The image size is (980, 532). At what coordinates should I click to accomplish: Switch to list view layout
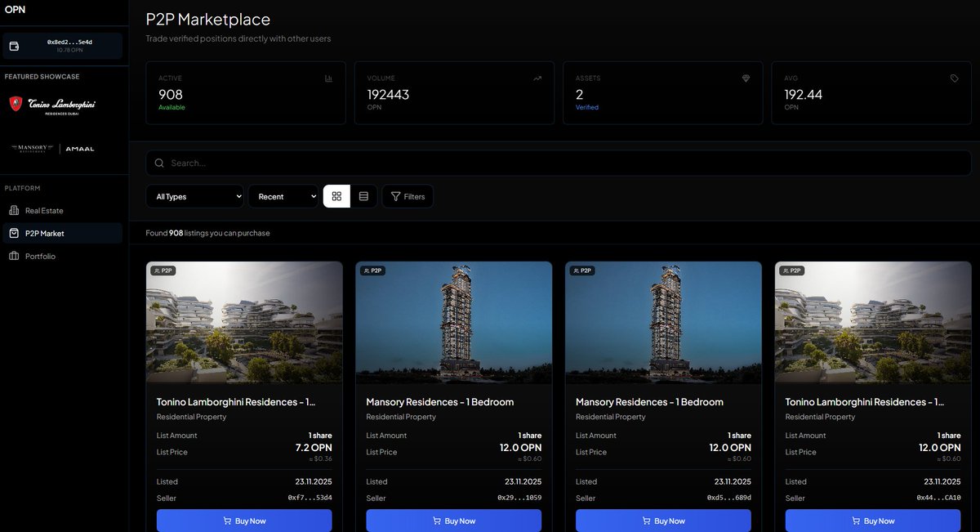pyautogui.click(x=363, y=196)
